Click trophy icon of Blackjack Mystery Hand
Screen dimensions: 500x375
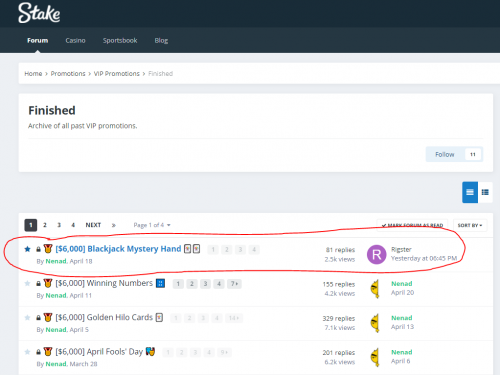point(48,249)
